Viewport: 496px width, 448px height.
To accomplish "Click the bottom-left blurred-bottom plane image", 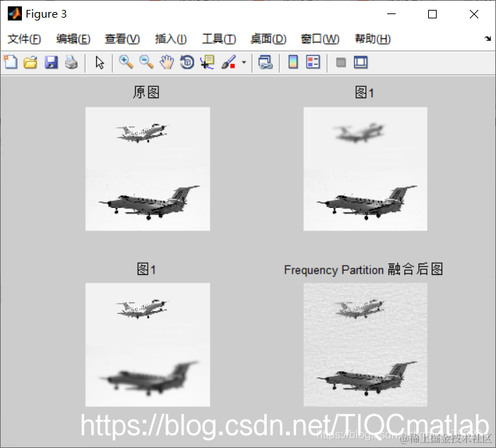I will pos(148,345).
